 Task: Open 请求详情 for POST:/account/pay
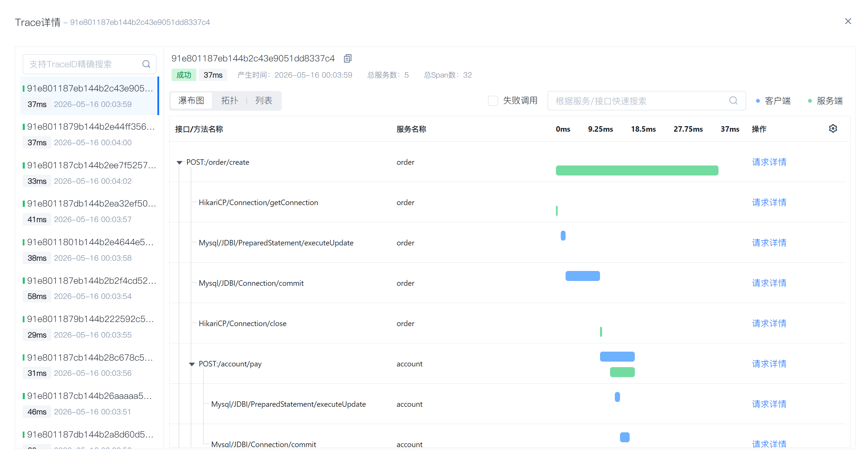coord(769,364)
